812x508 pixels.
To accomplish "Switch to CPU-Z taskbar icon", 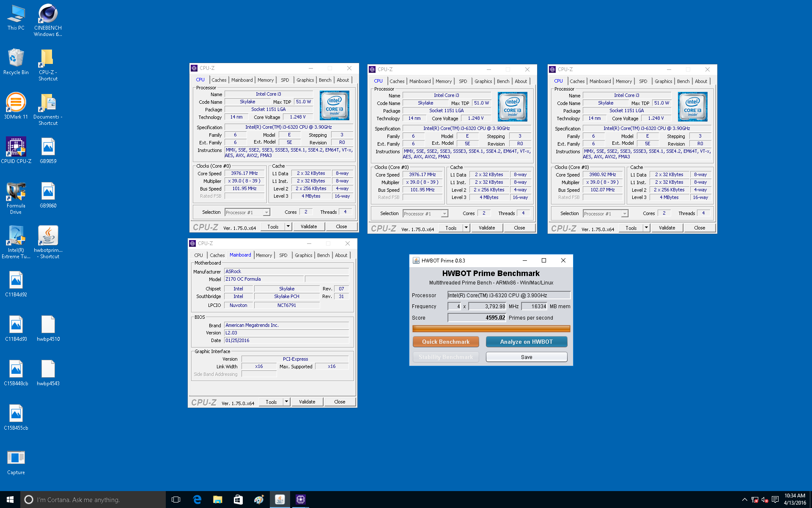I will click(301, 500).
